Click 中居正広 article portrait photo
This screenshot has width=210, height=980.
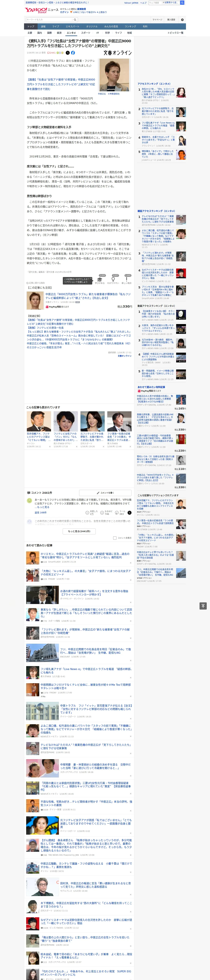tap(114, 75)
